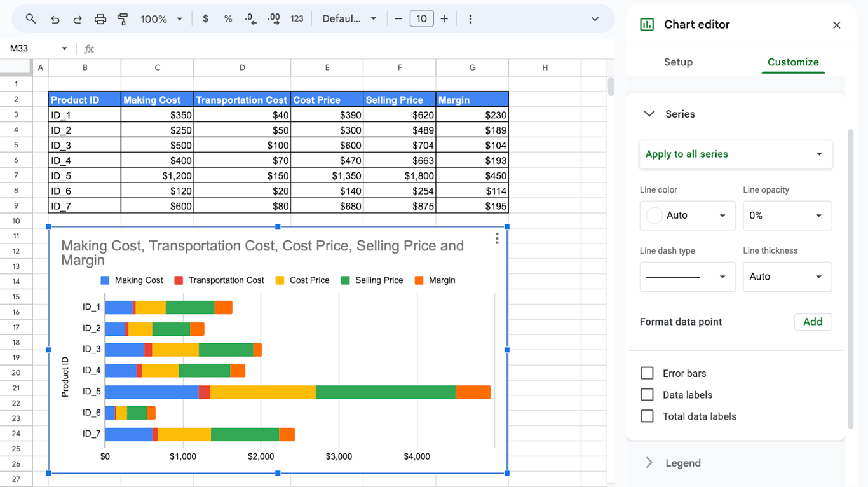Enable the Total data labels checkbox

(647, 416)
